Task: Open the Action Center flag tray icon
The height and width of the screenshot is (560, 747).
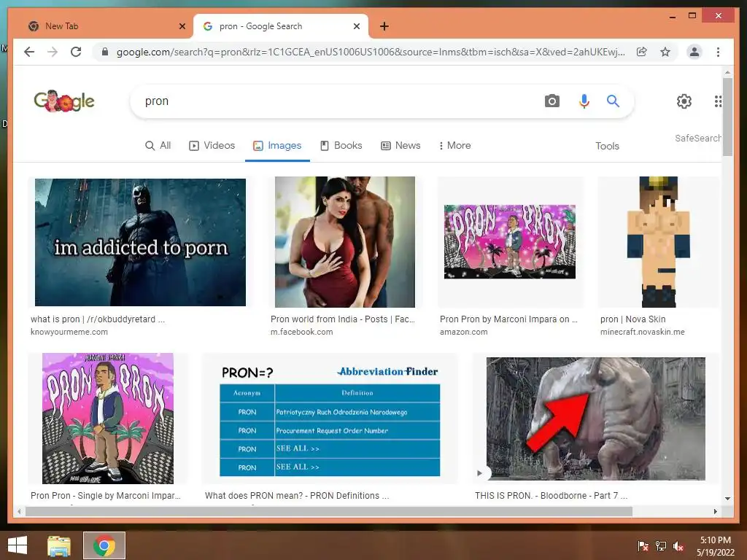Action: click(643, 546)
